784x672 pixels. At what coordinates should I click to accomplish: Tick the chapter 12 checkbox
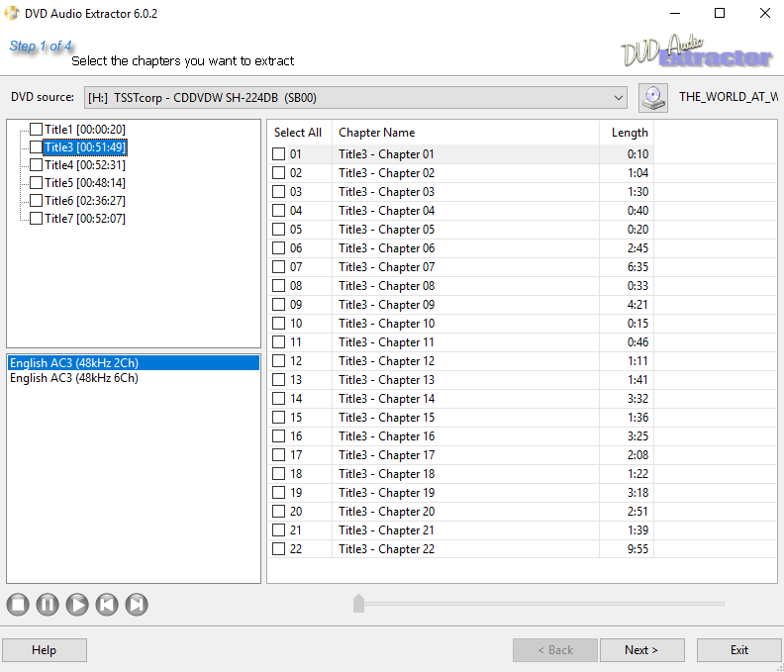tap(278, 361)
